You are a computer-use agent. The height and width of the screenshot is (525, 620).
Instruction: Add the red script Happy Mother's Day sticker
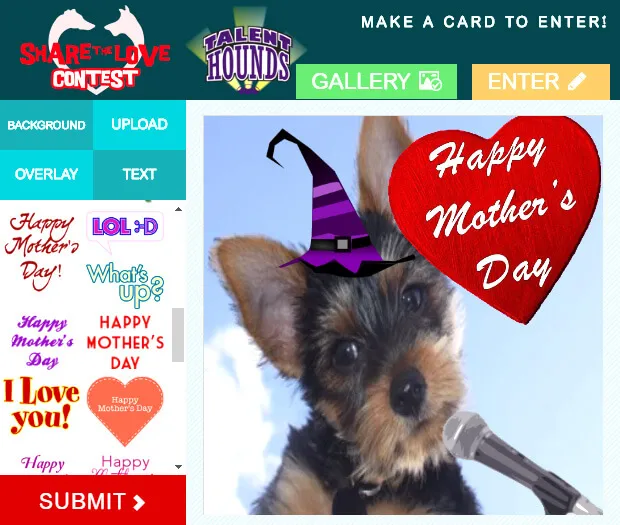[x=42, y=251]
